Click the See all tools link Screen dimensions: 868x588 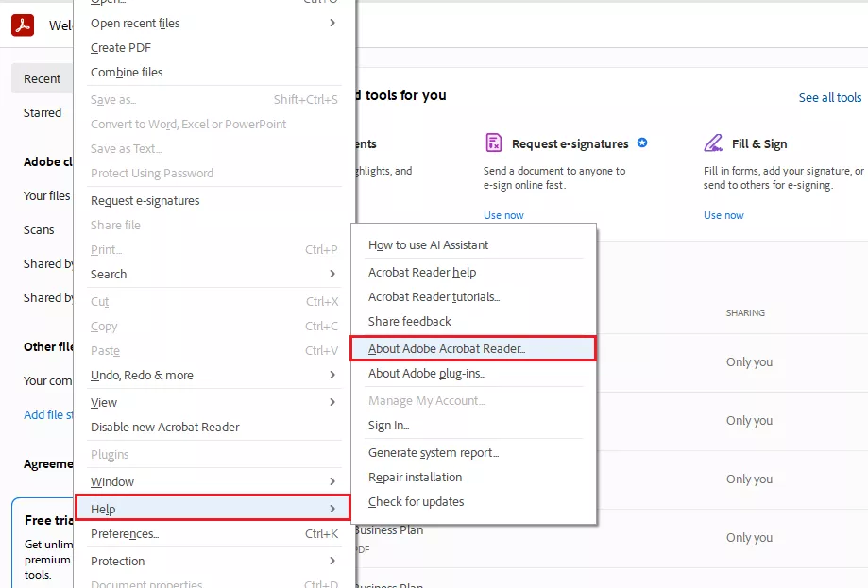coord(829,97)
